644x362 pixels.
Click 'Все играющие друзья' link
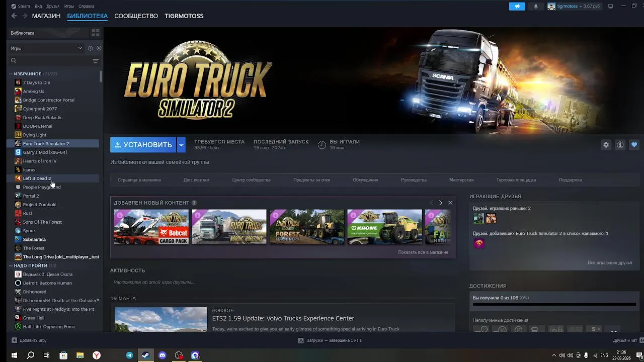point(610,263)
